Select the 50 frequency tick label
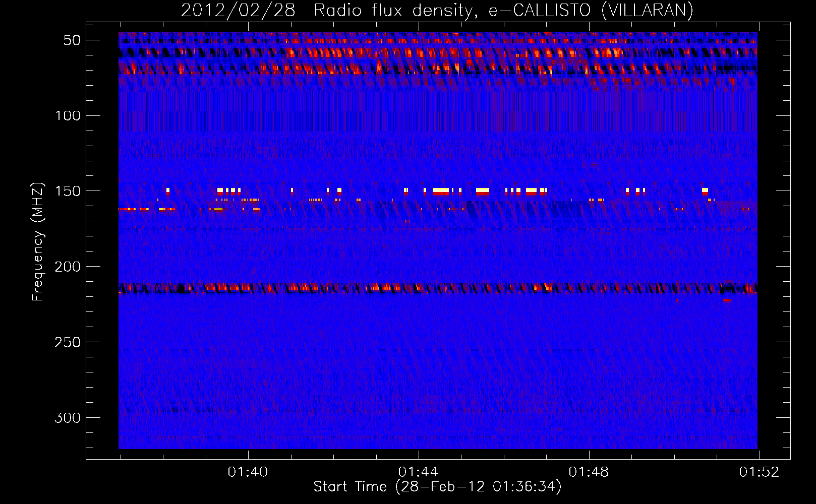 click(72, 40)
